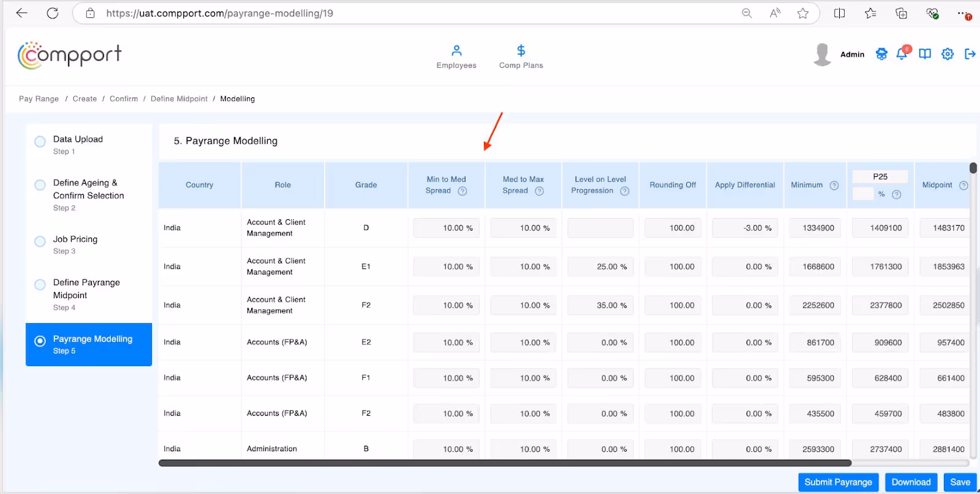
Task: Select Data Upload step radio
Action: (x=40, y=141)
